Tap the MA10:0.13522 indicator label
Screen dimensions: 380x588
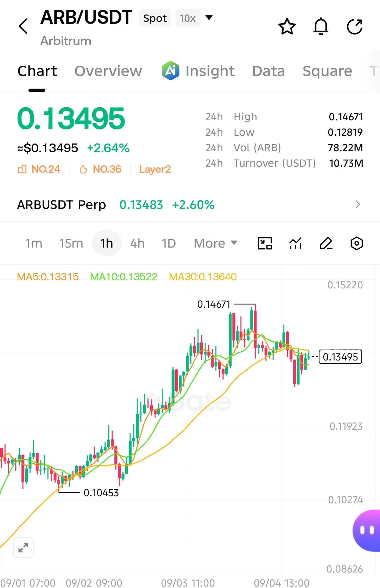click(124, 277)
